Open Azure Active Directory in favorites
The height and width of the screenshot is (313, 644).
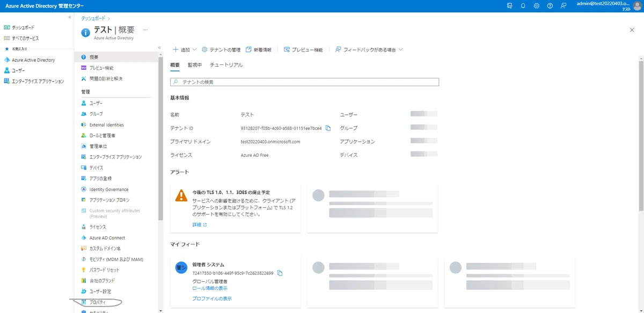(34, 60)
